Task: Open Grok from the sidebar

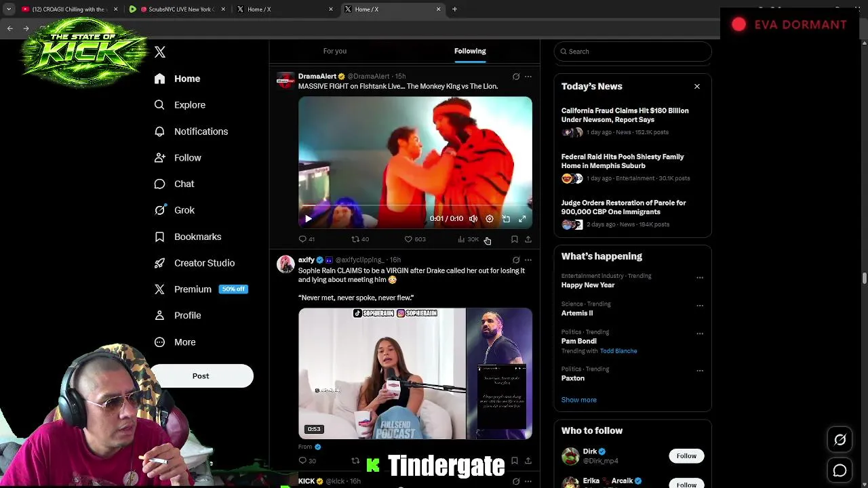Action: 174,210
